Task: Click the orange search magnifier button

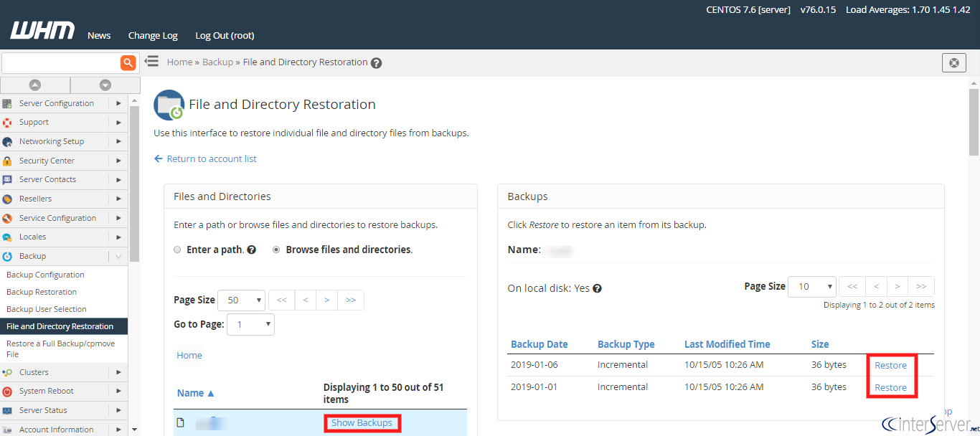Action: coord(128,63)
